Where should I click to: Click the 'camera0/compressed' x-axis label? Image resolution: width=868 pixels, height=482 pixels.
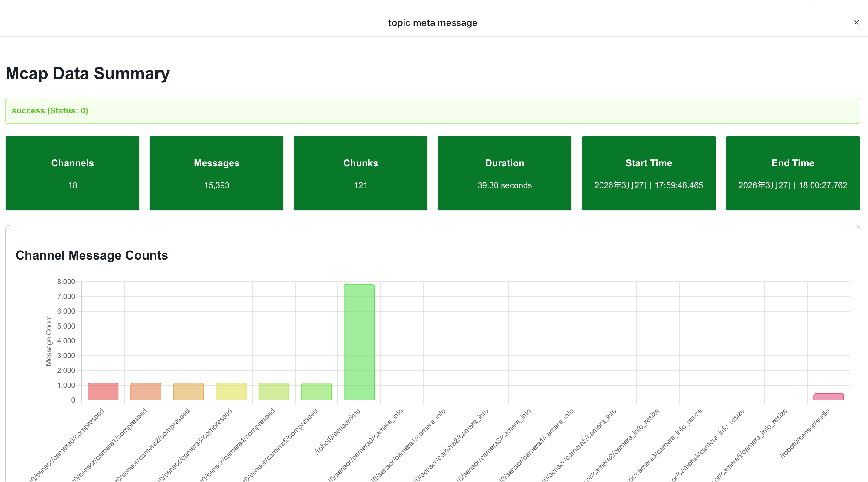67,444
